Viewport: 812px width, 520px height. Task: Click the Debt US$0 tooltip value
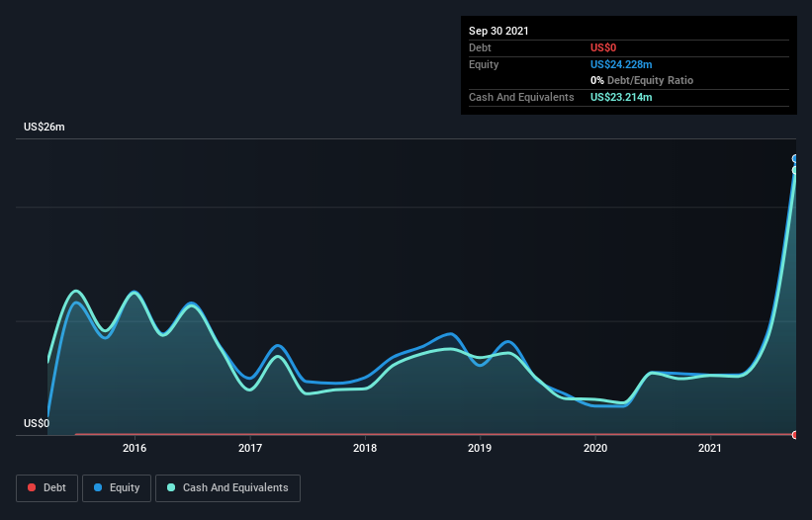603,47
